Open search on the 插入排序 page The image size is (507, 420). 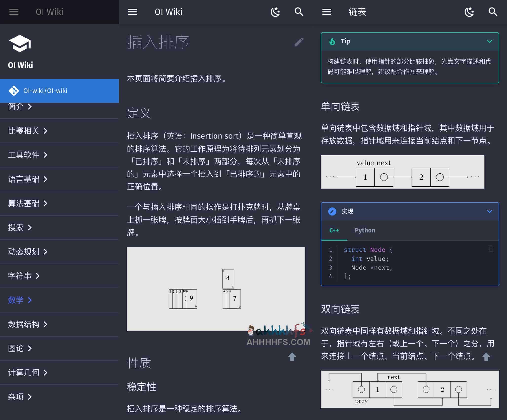point(299,12)
